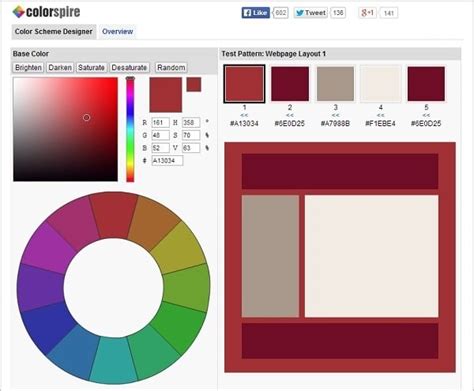Click the Darken button

[60, 67]
